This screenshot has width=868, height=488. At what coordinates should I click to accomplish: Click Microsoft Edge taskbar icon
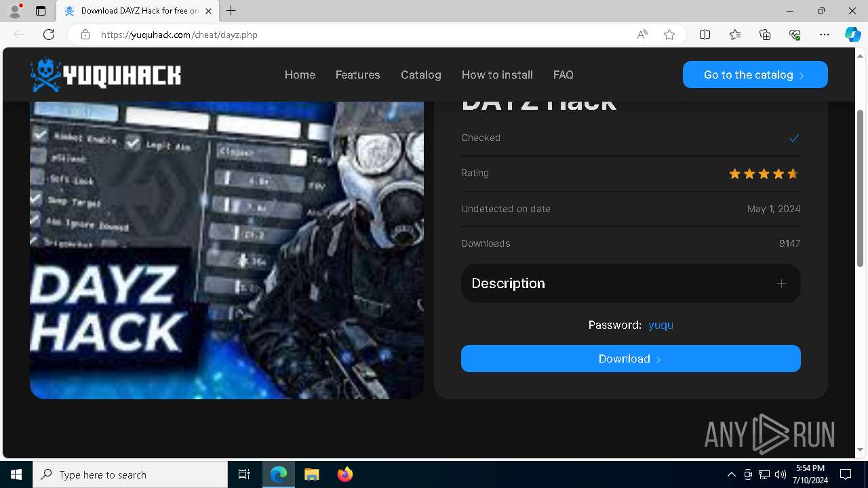[x=279, y=474]
